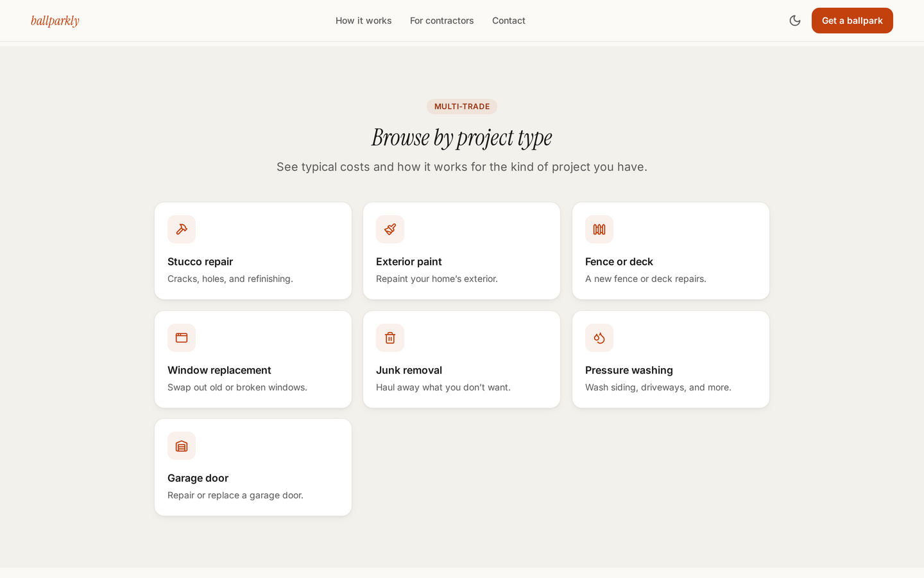This screenshot has width=924, height=578.
Task: Select the Exterior paint title
Action: tap(409, 261)
